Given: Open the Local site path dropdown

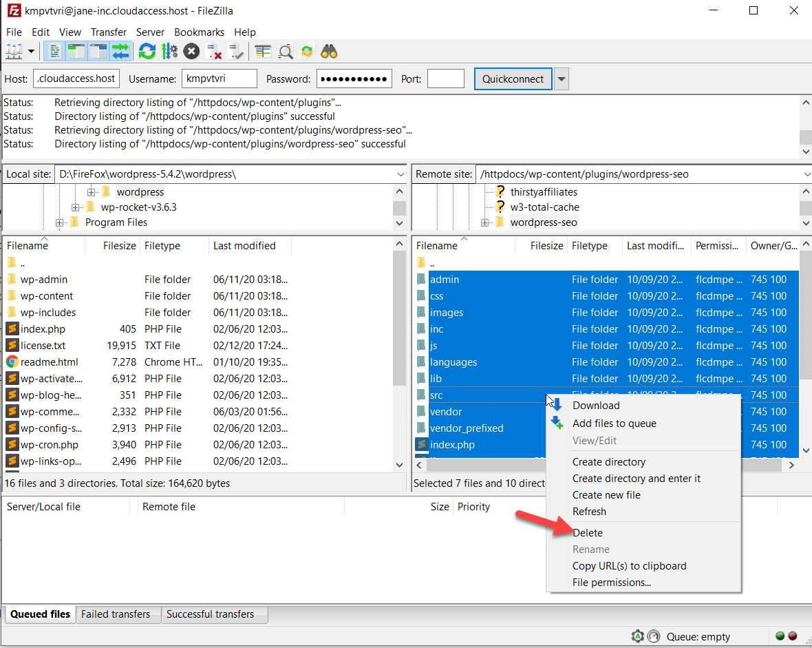Looking at the screenshot, I should point(400,174).
